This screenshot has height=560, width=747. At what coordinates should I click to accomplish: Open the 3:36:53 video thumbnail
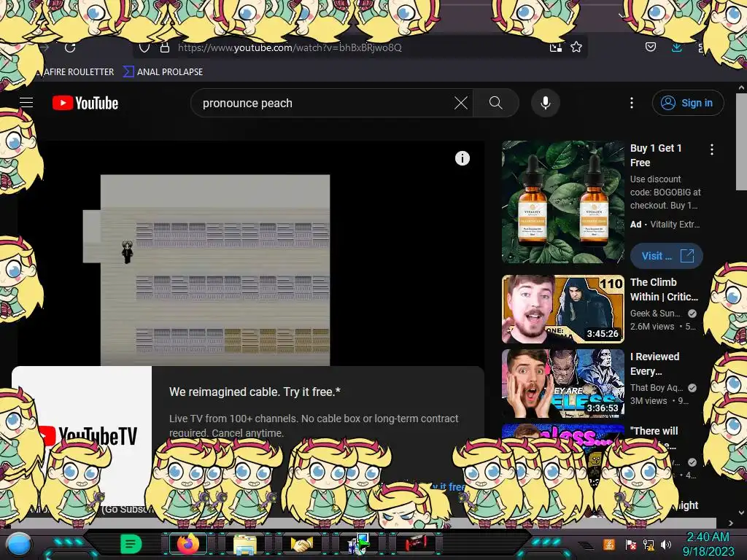(562, 384)
